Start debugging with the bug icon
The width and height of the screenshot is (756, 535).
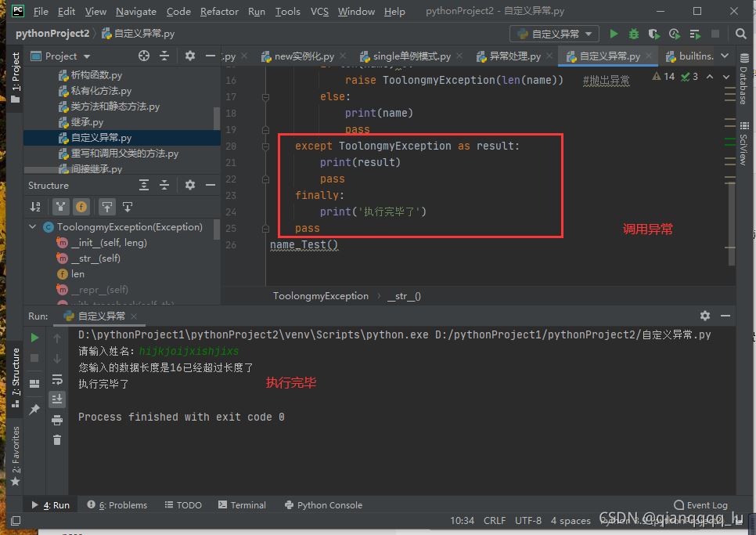coord(634,34)
